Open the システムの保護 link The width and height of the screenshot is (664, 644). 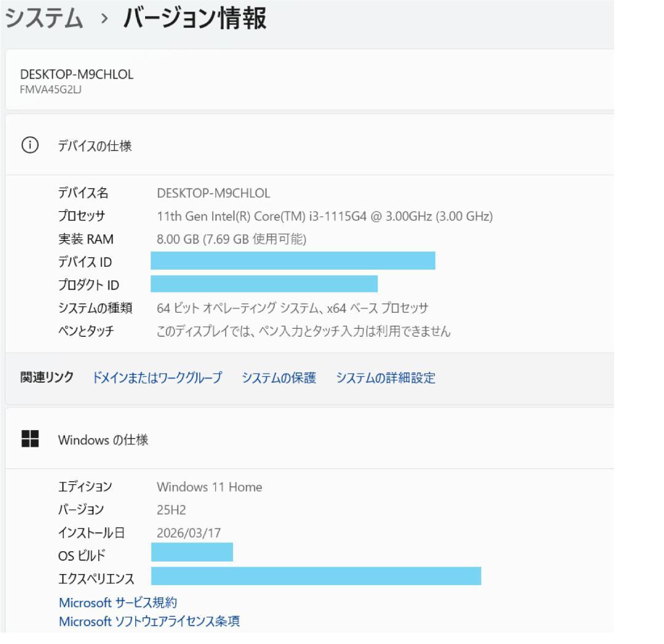click(279, 377)
